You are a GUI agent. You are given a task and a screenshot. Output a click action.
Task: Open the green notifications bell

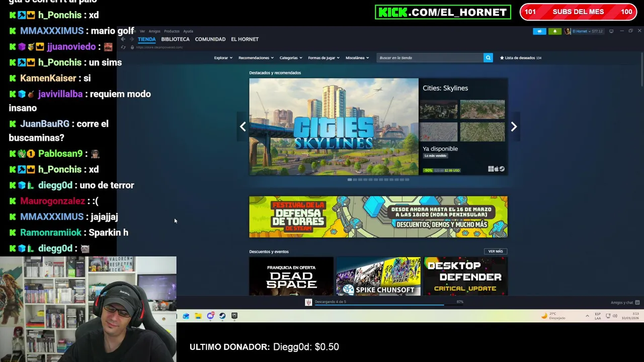pyautogui.click(x=555, y=31)
